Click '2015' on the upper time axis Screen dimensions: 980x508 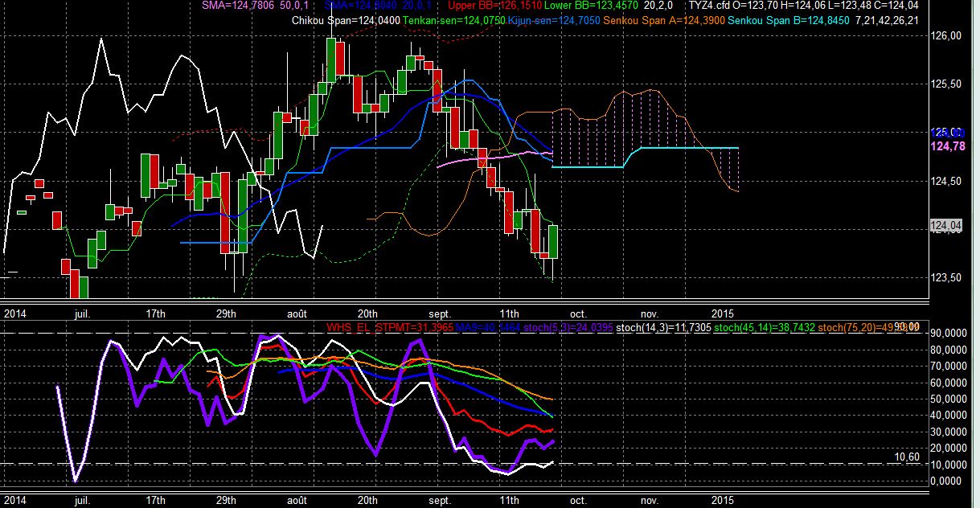(x=723, y=313)
